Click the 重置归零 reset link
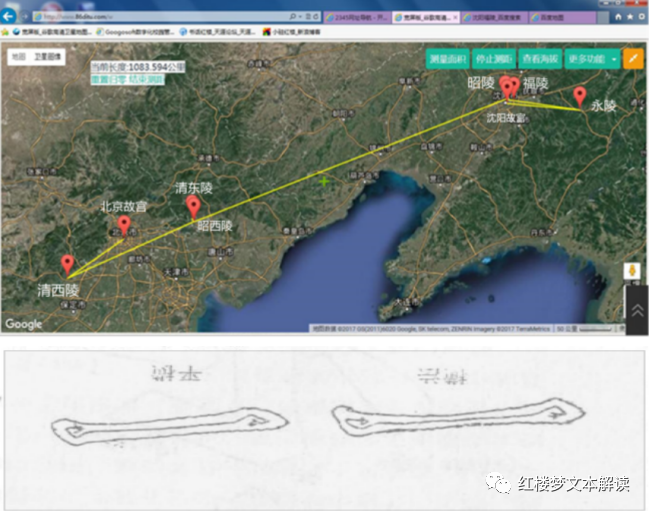The image size is (650, 512). pyautogui.click(x=109, y=79)
